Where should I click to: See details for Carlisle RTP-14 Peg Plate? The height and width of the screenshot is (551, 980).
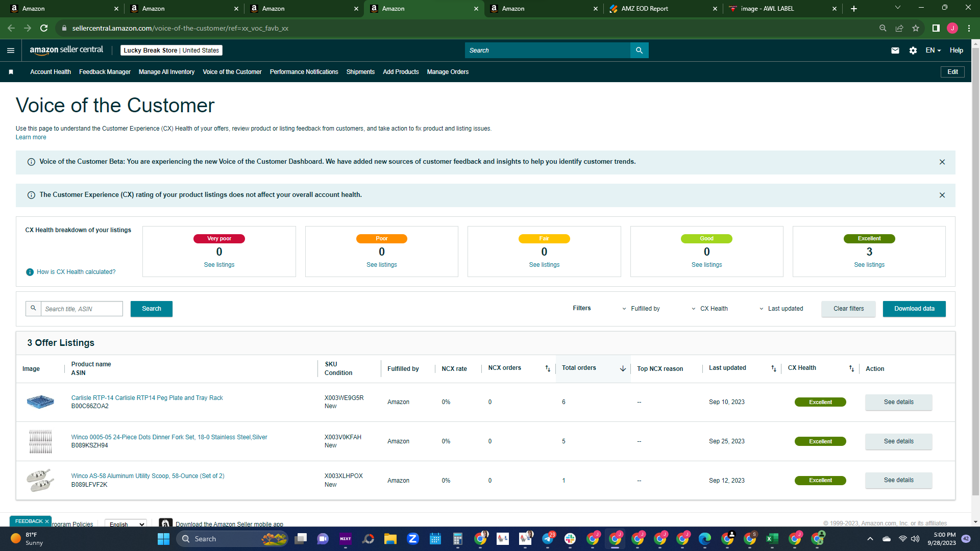(899, 402)
